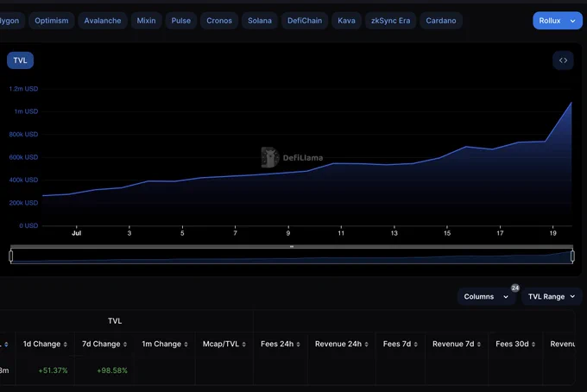
Task: Toggle the TVL chart metric pill
Action: (20, 60)
